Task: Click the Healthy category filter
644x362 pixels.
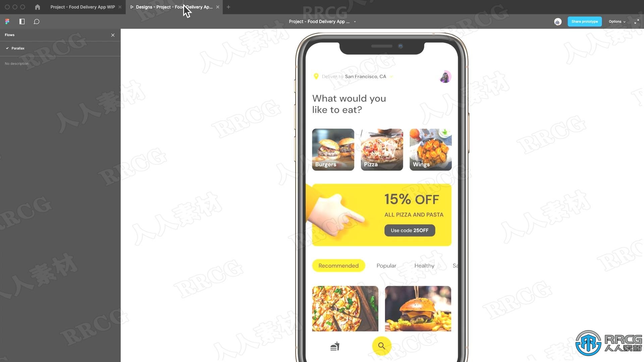Action: click(424, 265)
